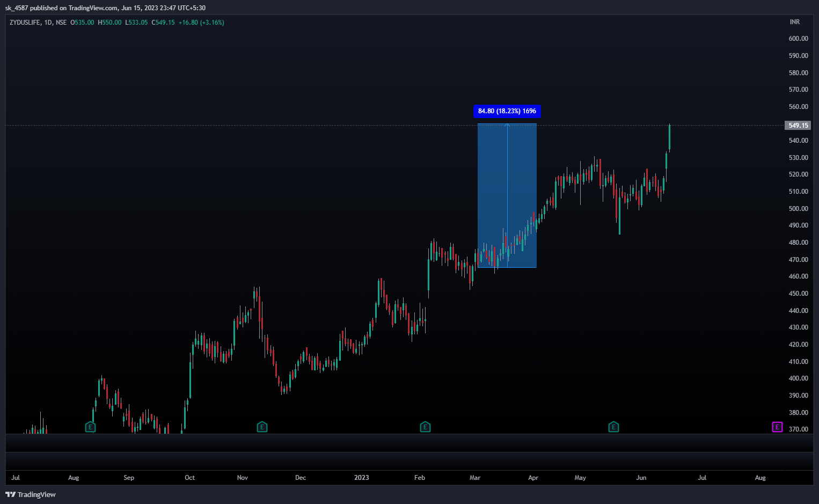This screenshot has height=504, width=819.
Task: Click the 590.00 price axis label
Action: pyautogui.click(x=798, y=56)
